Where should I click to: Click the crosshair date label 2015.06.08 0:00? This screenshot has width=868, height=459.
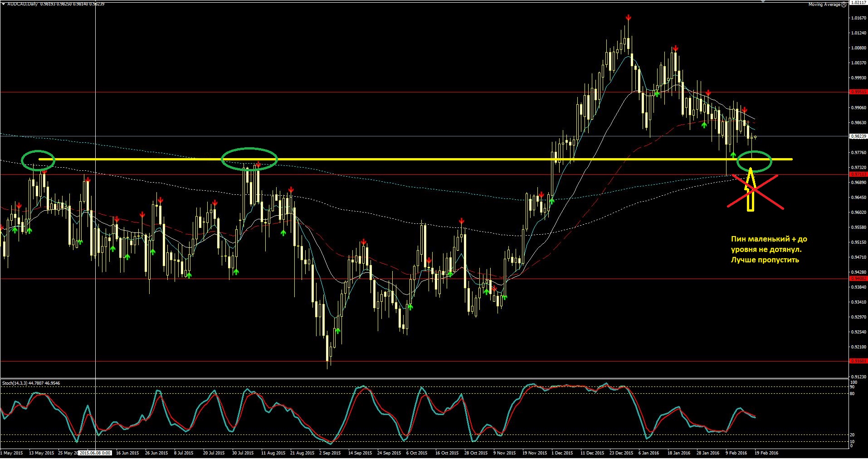tap(95, 453)
